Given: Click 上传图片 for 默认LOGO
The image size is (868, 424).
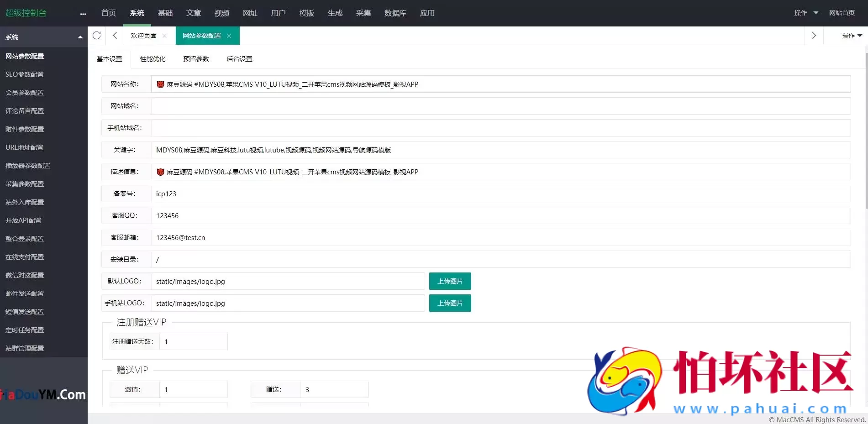Looking at the screenshot, I should [x=450, y=281].
